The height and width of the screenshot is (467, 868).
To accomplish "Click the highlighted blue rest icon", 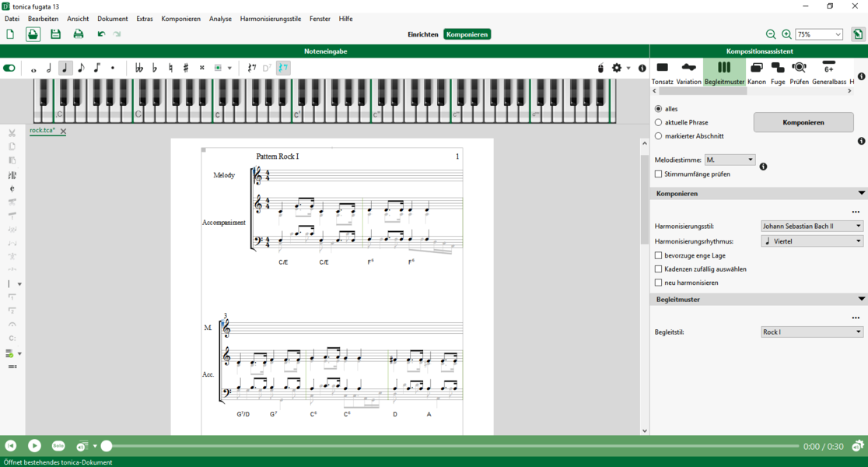I will click(x=283, y=68).
